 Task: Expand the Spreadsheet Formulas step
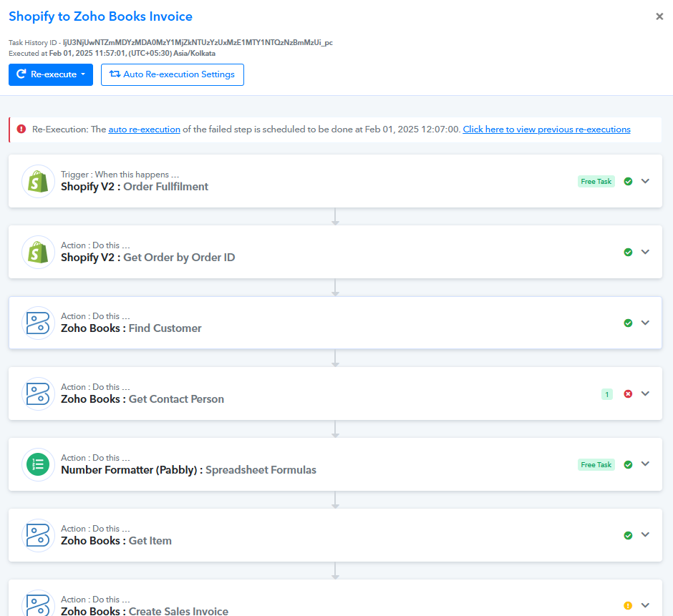point(645,464)
